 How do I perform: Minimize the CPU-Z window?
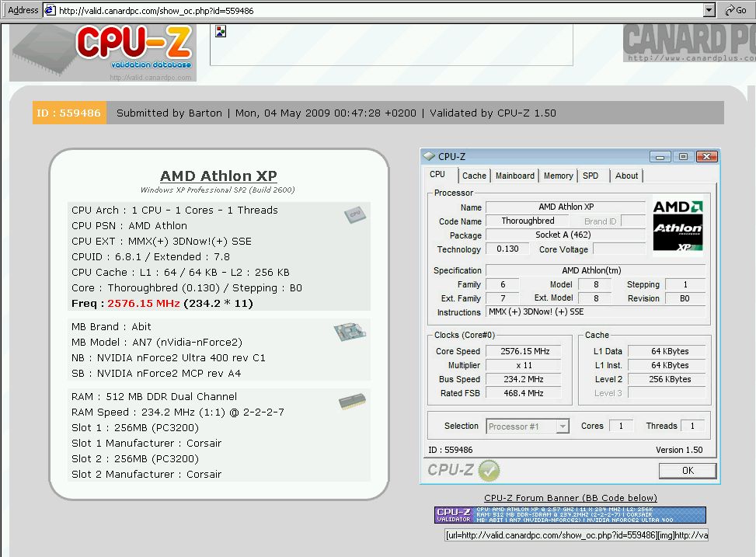tap(660, 157)
